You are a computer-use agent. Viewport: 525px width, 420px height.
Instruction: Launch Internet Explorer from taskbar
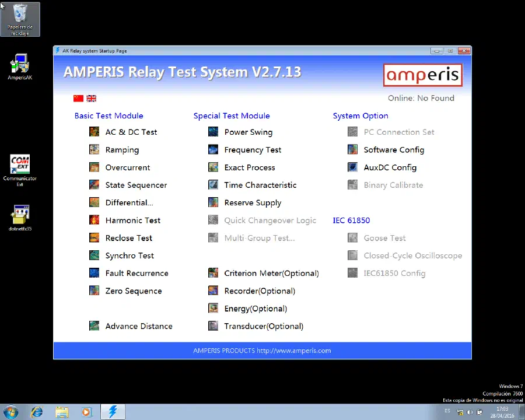[37, 412]
